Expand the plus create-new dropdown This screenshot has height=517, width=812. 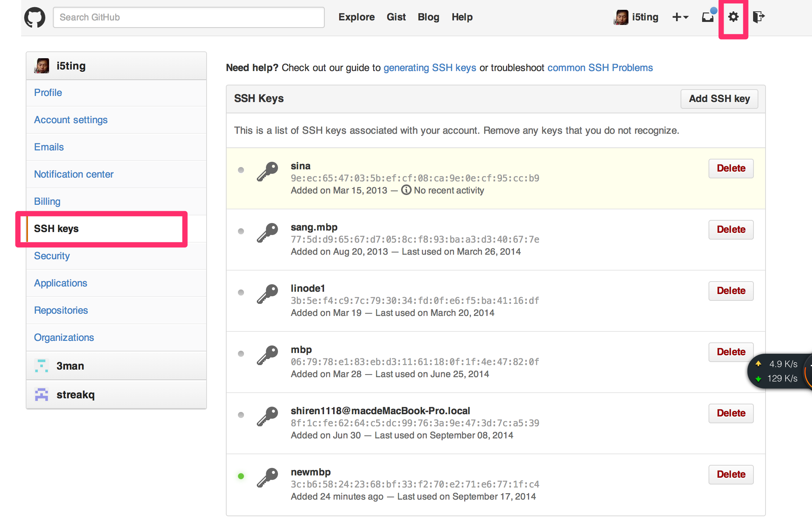click(x=681, y=17)
